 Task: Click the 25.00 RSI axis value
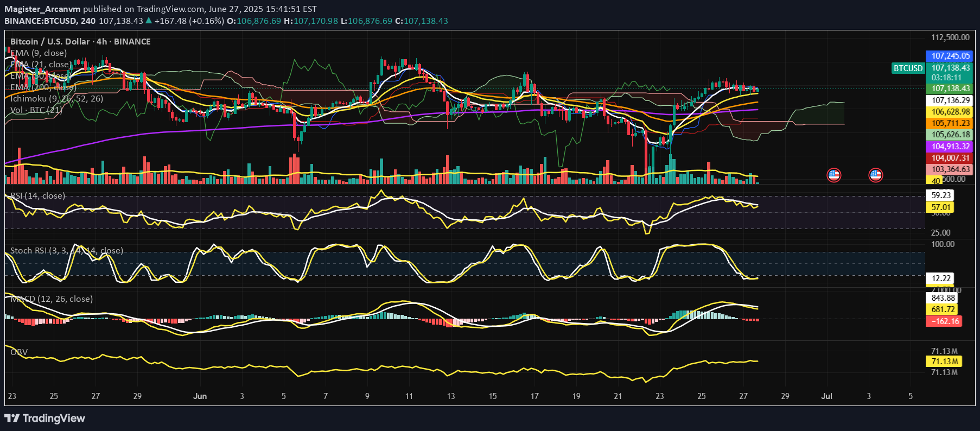pos(941,232)
